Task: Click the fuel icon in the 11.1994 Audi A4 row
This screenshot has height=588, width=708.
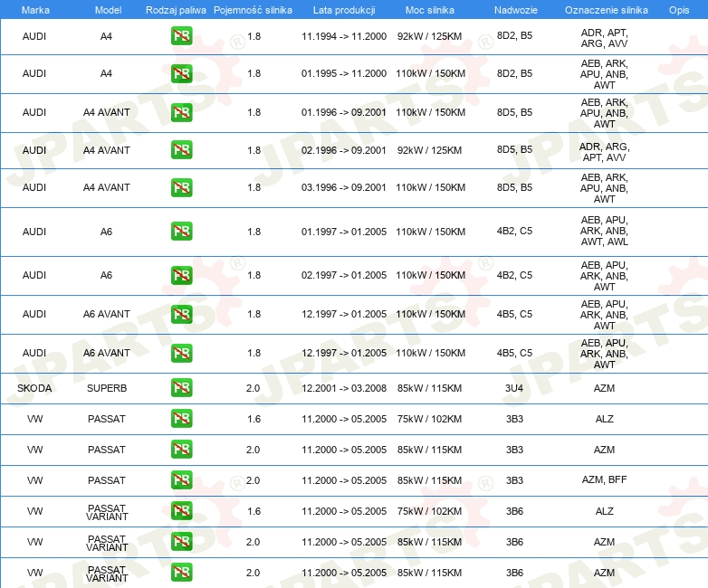Action: 181,36
